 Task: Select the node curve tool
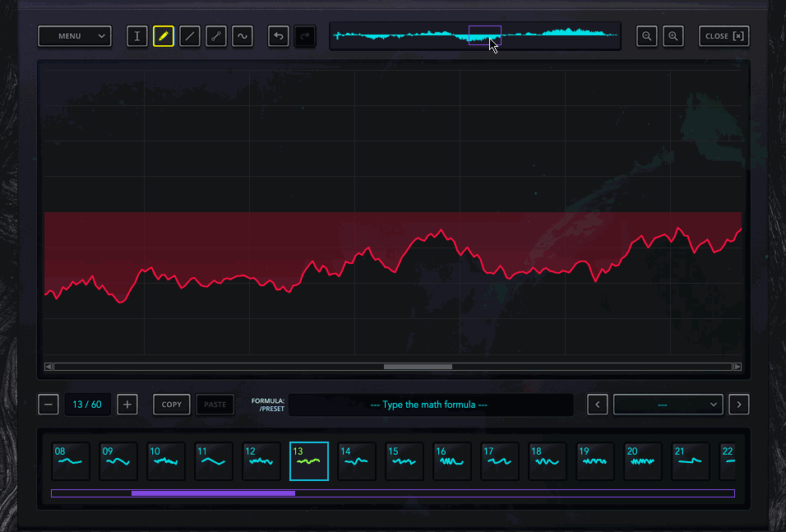point(216,36)
